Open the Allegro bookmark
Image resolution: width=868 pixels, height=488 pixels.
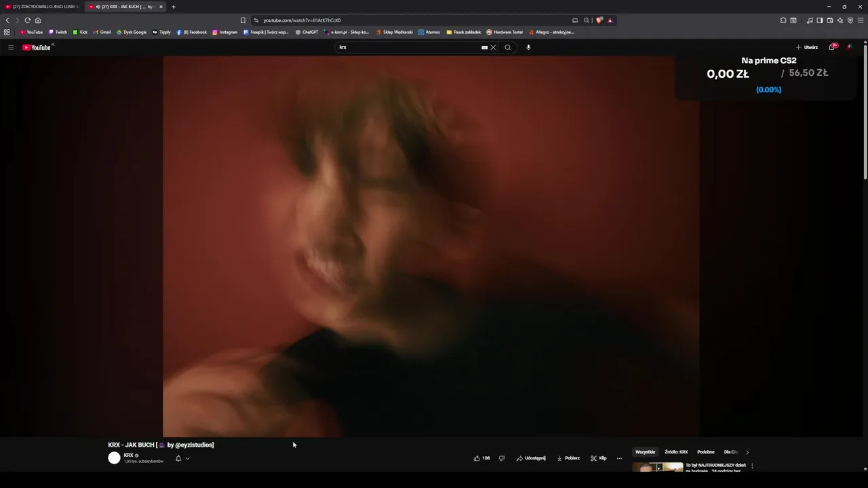click(551, 32)
